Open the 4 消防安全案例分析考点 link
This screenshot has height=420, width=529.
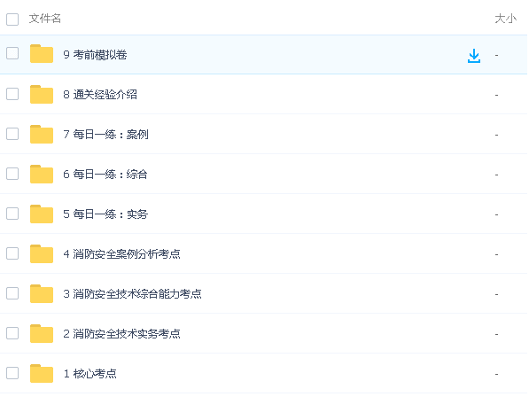coord(121,254)
